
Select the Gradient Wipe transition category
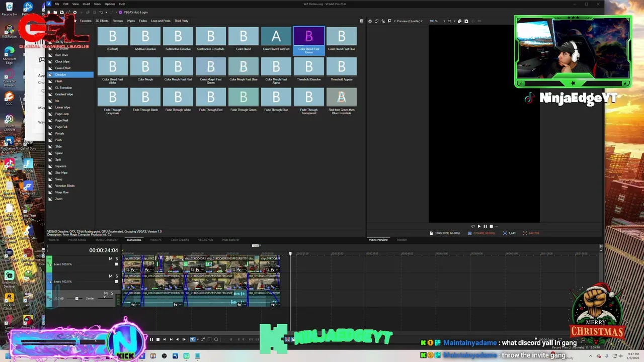[x=64, y=94]
